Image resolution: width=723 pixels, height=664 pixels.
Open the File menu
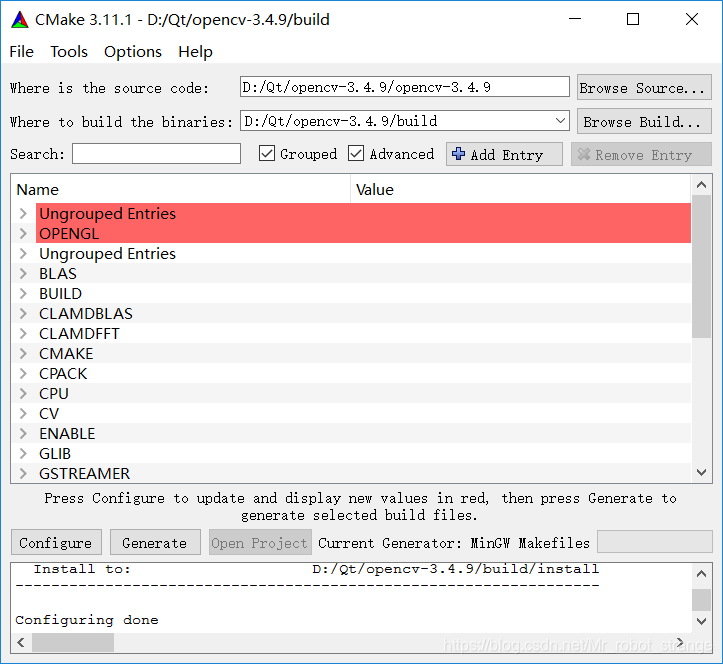click(22, 52)
